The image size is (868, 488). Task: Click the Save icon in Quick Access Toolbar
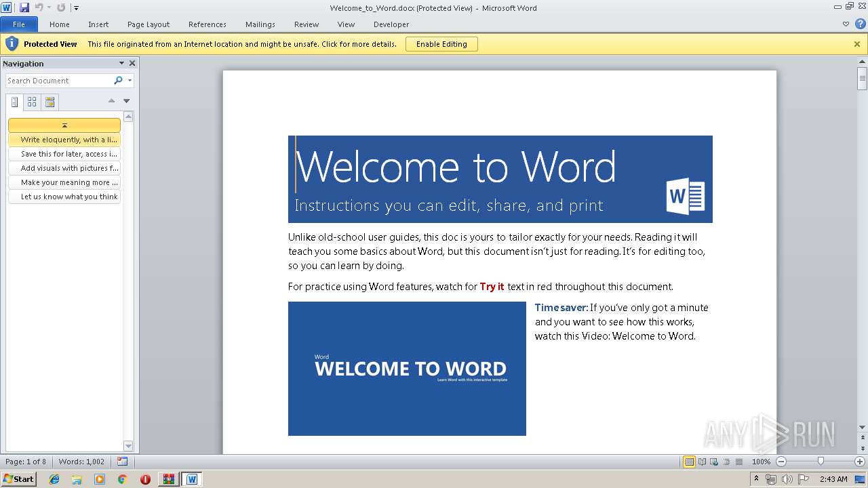[x=24, y=7]
